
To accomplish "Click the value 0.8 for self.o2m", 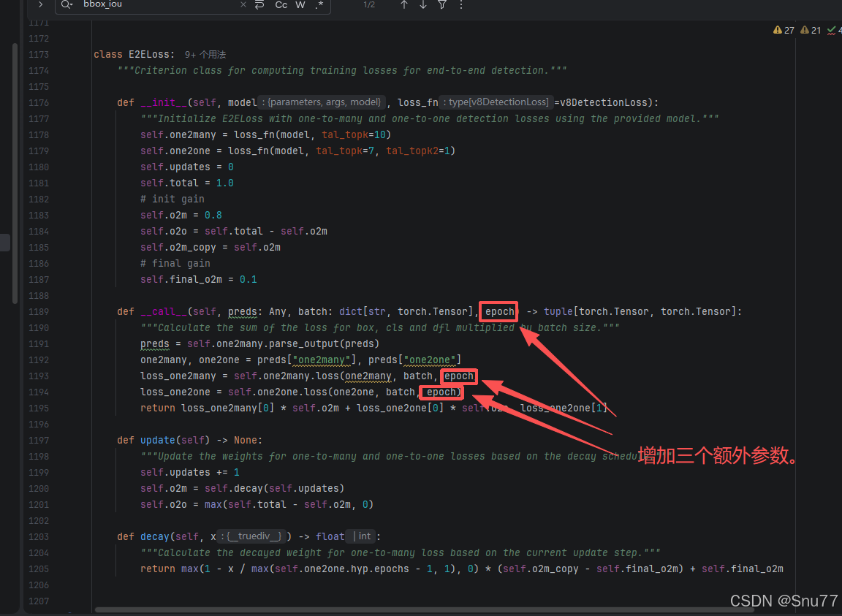I will [x=213, y=215].
